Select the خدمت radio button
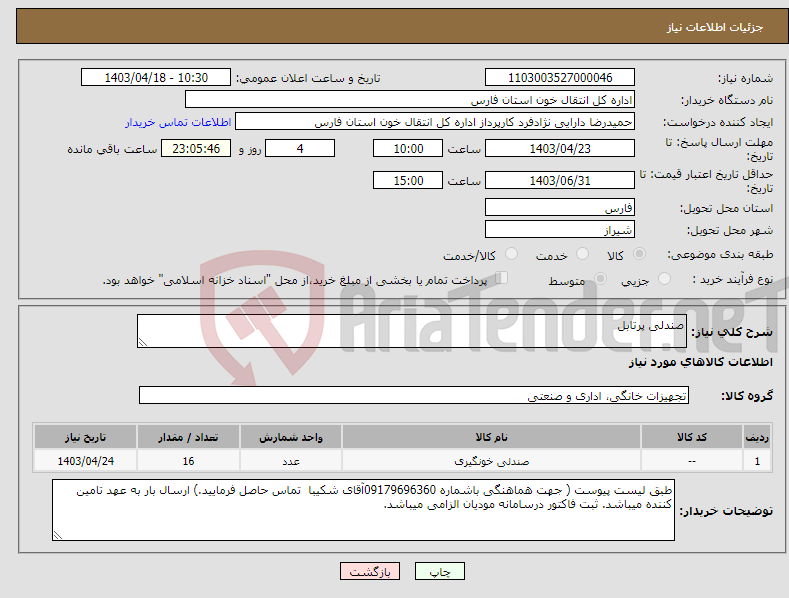This screenshot has height=598, width=789. 582,254
